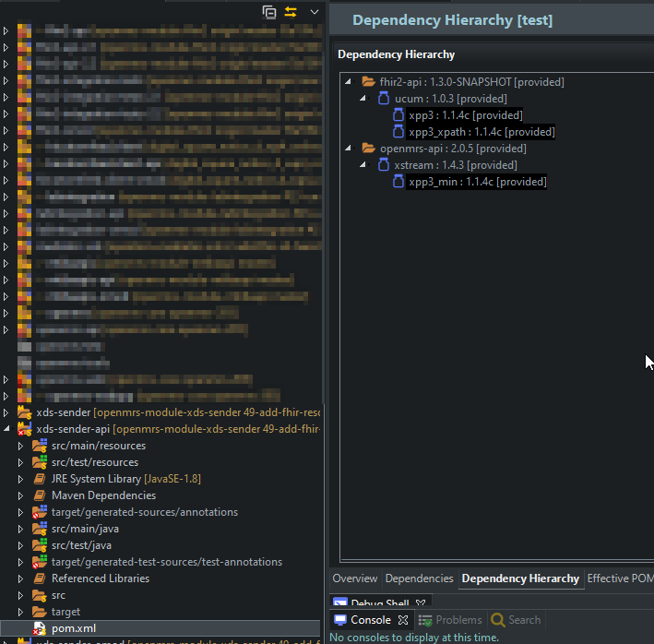This screenshot has width=654, height=644.
Task: Click the Console monitor icon
Action: pos(340,620)
